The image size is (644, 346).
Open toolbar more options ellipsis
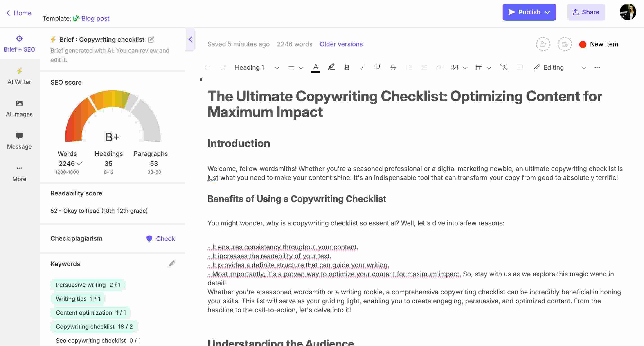[597, 67]
